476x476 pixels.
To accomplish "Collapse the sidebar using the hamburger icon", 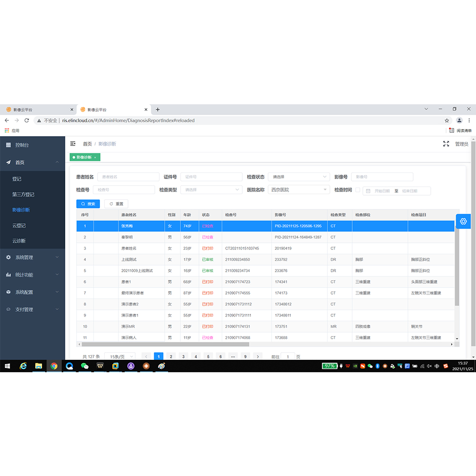I will point(73,144).
